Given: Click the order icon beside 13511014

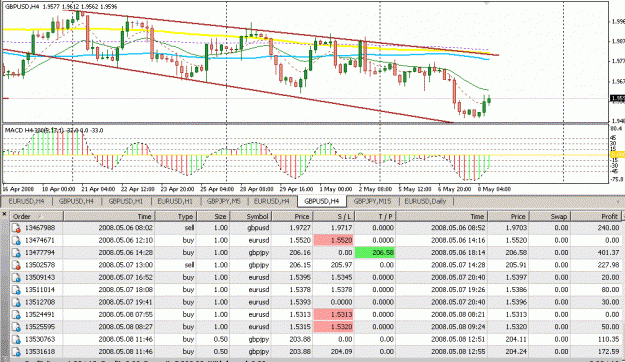Looking at the screenshot, I should (16, 290).
